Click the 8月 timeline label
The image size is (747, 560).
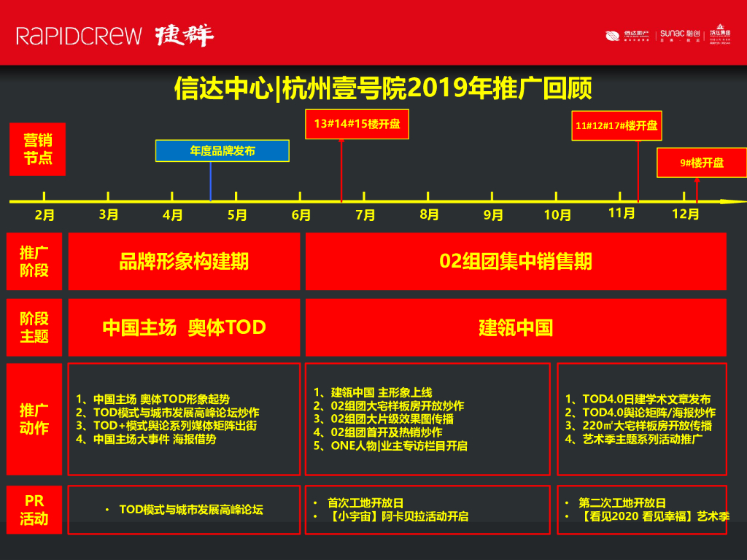[x=429, y=214]
